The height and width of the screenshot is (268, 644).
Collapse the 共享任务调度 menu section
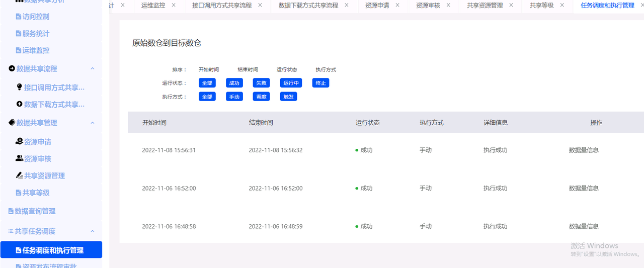92,231
